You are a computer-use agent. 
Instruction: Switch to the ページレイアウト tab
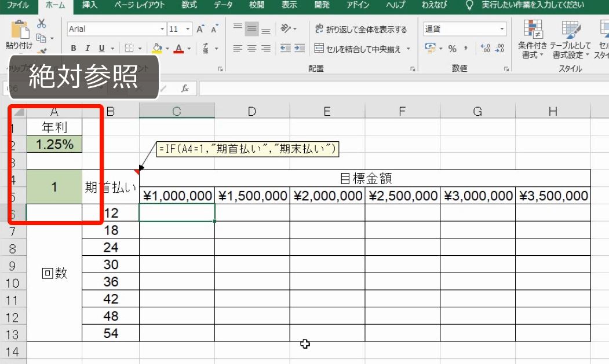[139, 5]
